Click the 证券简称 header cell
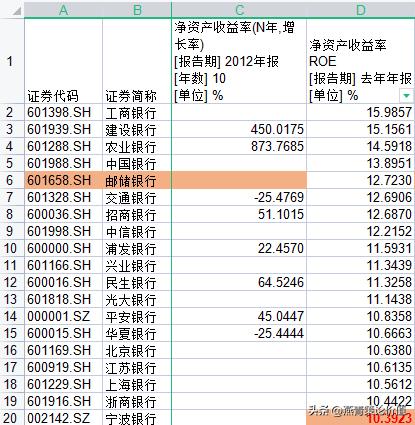The height and width of the screenshot is (425, 415). point(137,61)
